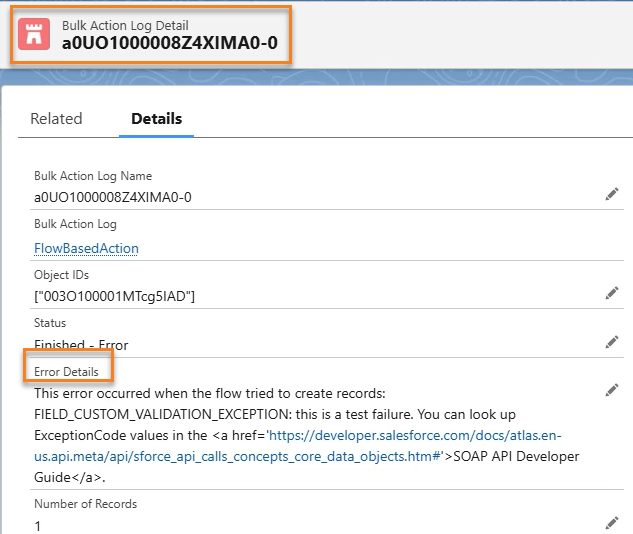Screen dimensions: 633x534
Task: Click the Bulk Action Log Name value
Action: (112, 197)
